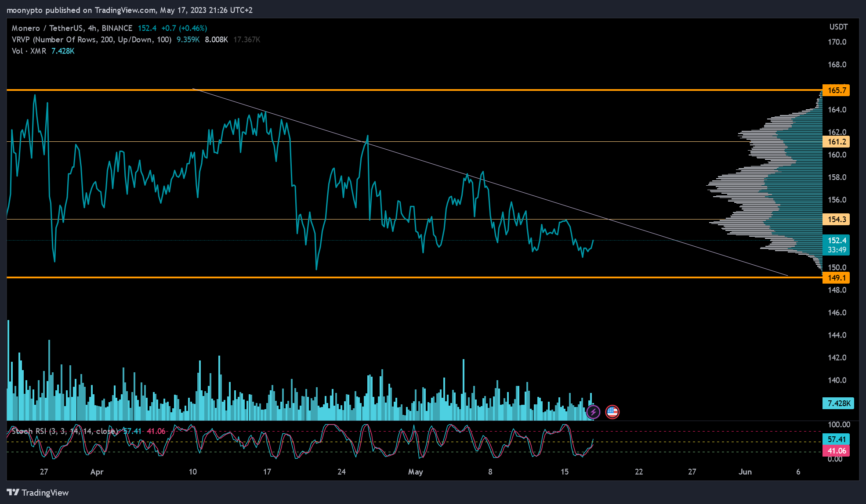The image size is (866, 504).
Task: Select the Monero / TetherUS symbol title
Action: pyautogui.click(x=72, y=28)
